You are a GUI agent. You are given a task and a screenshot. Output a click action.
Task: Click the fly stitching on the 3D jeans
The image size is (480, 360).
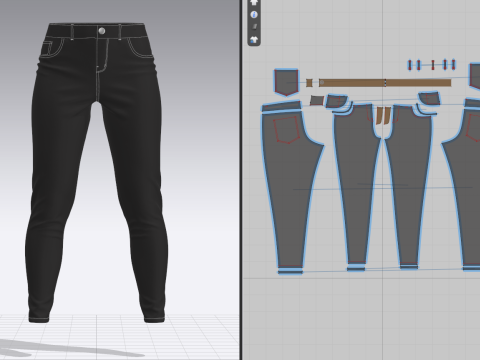102,55
